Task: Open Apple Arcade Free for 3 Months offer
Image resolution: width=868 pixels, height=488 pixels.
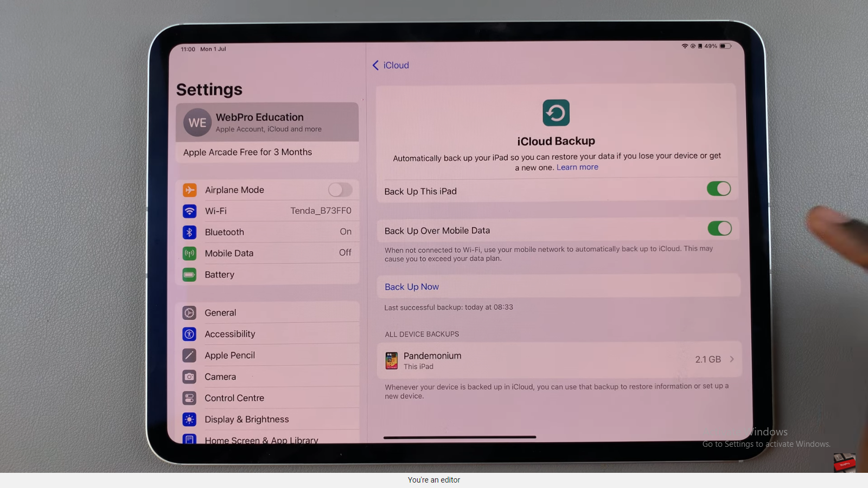Action: (x=267, y=152)
